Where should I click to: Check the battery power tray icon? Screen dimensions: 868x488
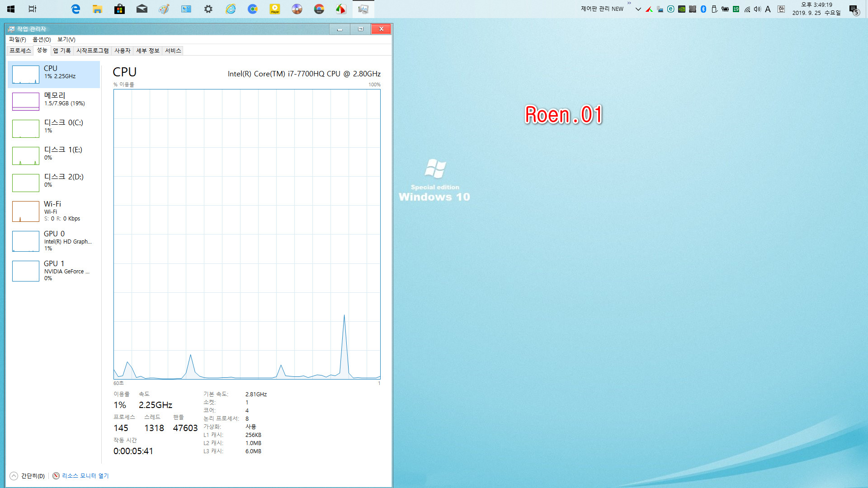pyautogui.click(x=725, y=9)
